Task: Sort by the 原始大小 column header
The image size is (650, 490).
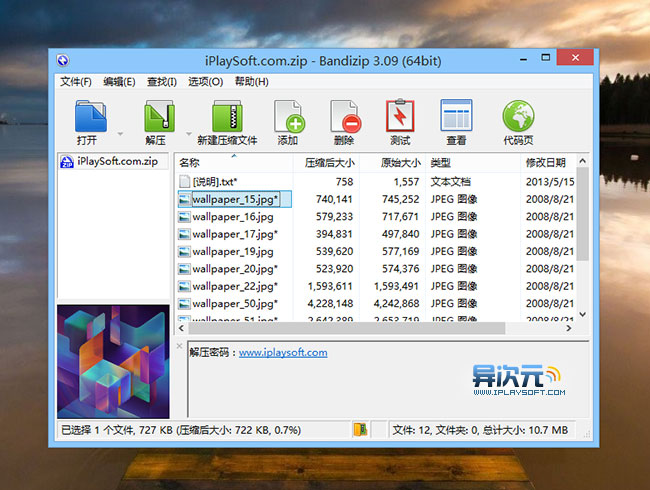Action: pos(393,163)
